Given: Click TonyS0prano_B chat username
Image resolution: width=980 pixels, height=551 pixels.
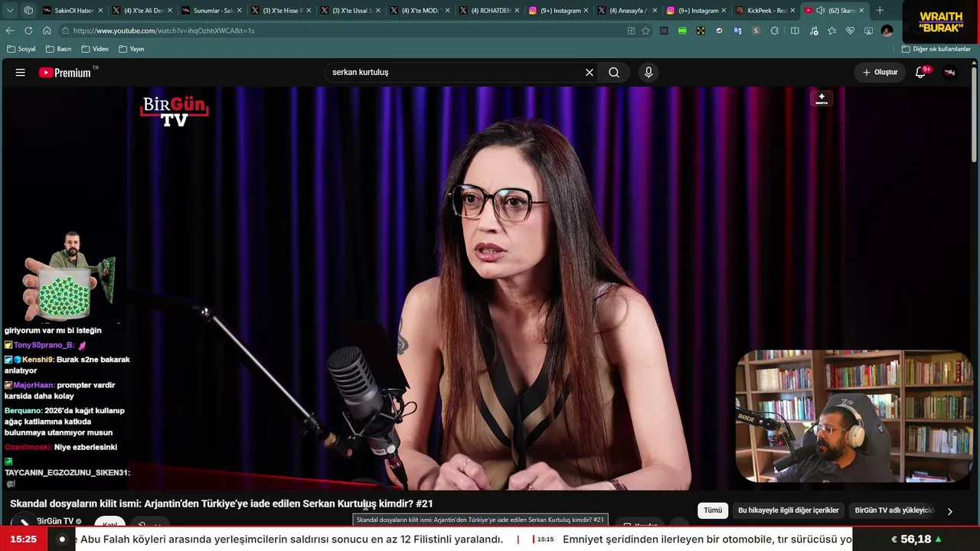Looking at the screenshot, I should tap(44, 345).
